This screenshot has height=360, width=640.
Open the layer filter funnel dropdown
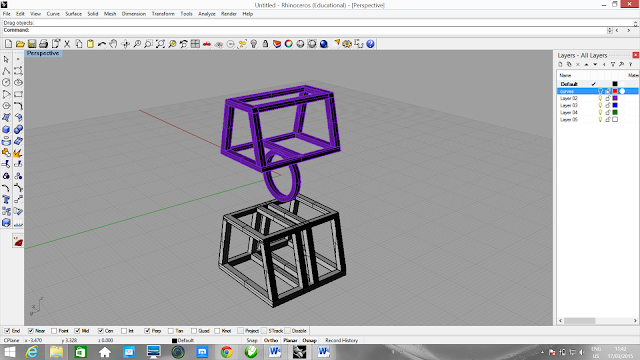click(x=613, y=64)
